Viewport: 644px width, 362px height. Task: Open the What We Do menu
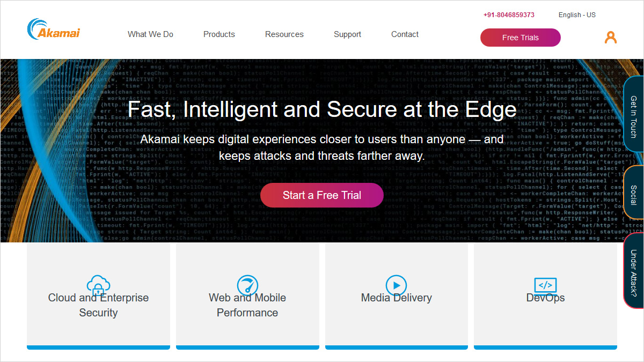pos(150,34)
